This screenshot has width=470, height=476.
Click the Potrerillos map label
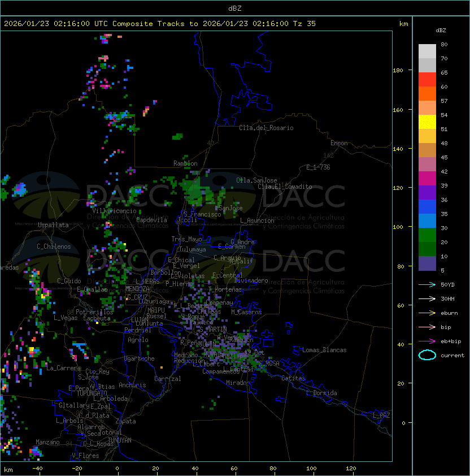(x=94, y=312)
